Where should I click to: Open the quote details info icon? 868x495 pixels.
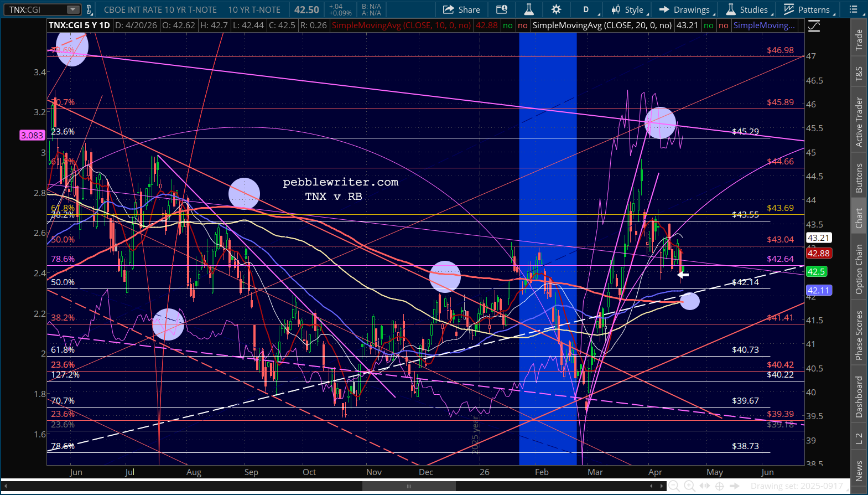[502, 9]
